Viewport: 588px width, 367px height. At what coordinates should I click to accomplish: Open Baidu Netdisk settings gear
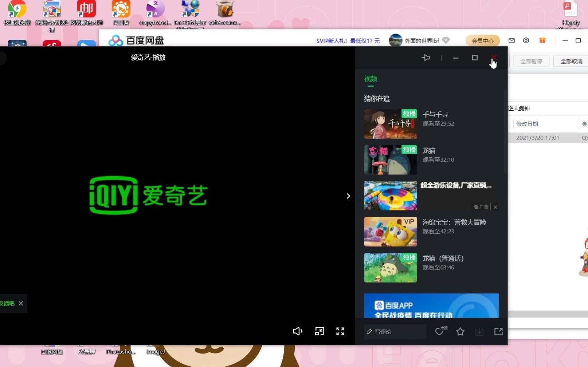[x=526, y=40]
